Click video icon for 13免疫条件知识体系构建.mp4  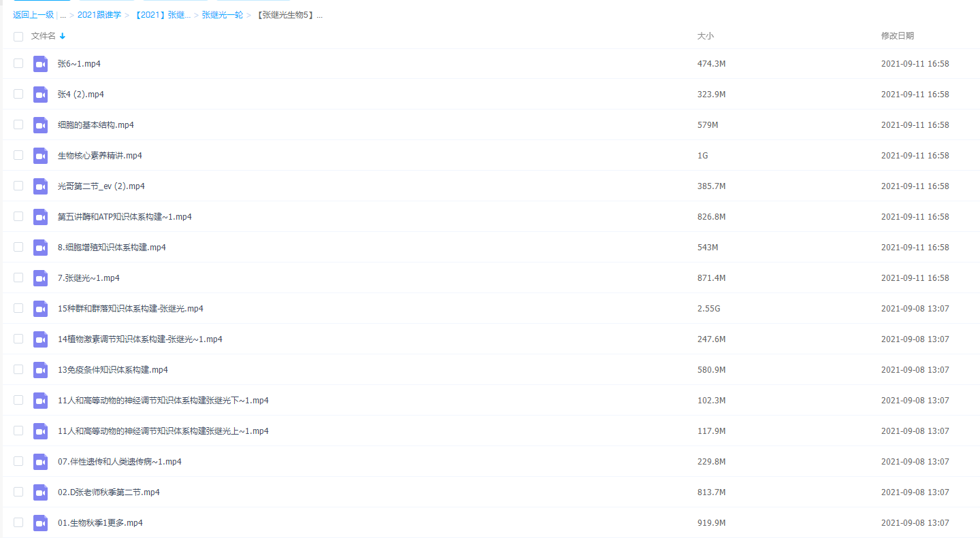pos(40,370)
